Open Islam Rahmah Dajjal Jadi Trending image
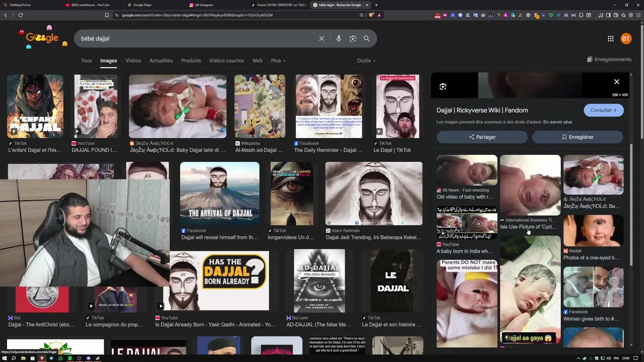 tap(374, 194)
